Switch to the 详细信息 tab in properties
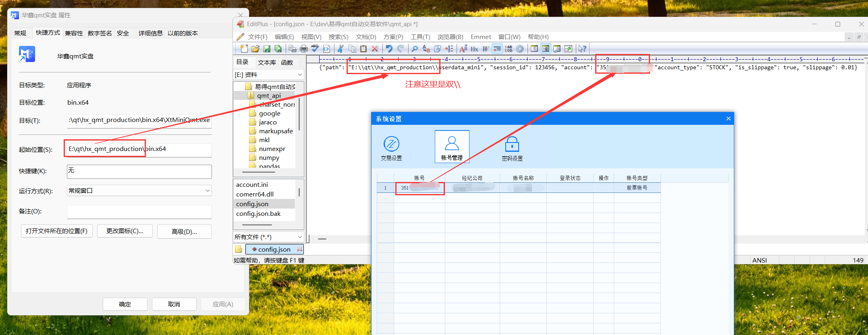868x335 pixels. point(150,33)
